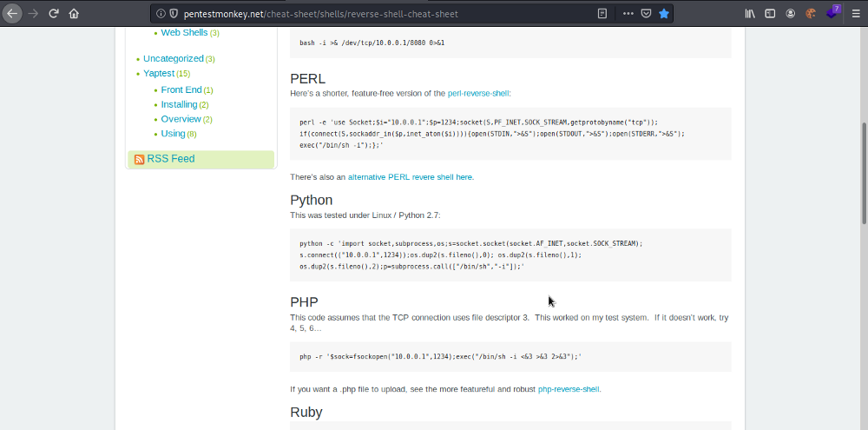Open the Library bookshelf icon
The height and width of the screenshot is (430, 868).
[x=750, y=14]
